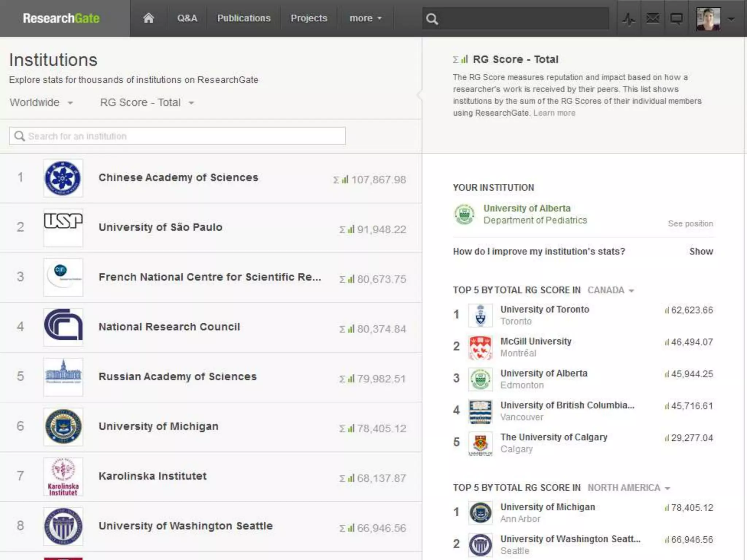
Task: Click the Learn more link
Action: (554, 113)
